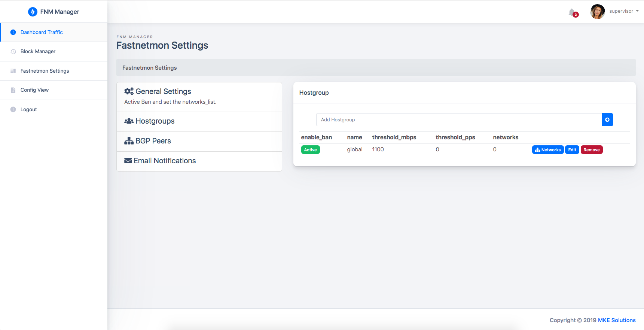
Task: Select Logout in the sidebar
Action: click(54, 109)
